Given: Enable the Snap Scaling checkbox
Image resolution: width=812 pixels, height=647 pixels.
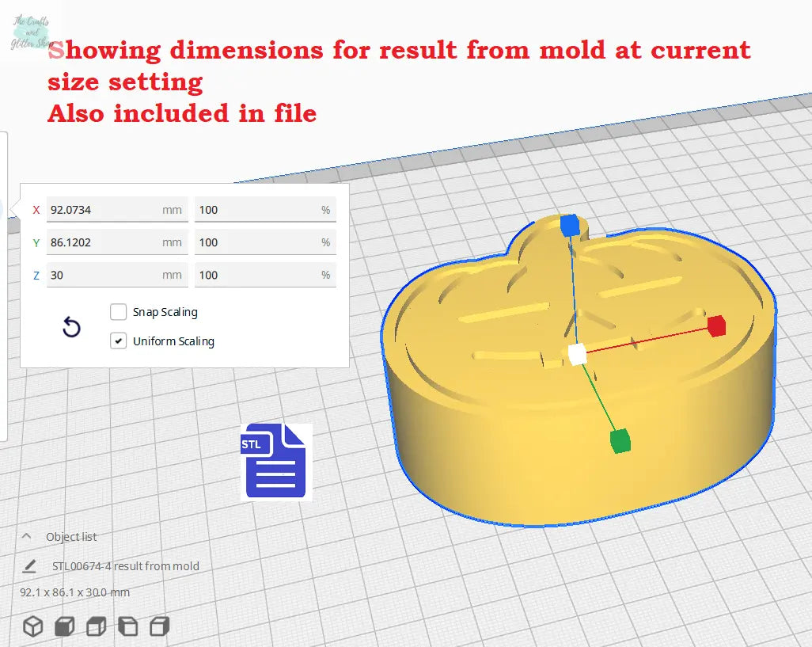Looking at the screenshot, I should click(119, 312).
